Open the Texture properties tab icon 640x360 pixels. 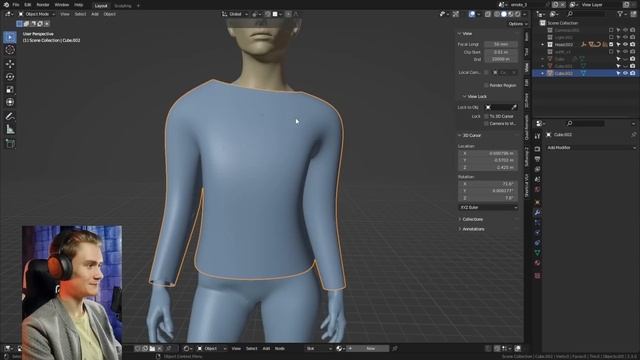click(538, 276)
